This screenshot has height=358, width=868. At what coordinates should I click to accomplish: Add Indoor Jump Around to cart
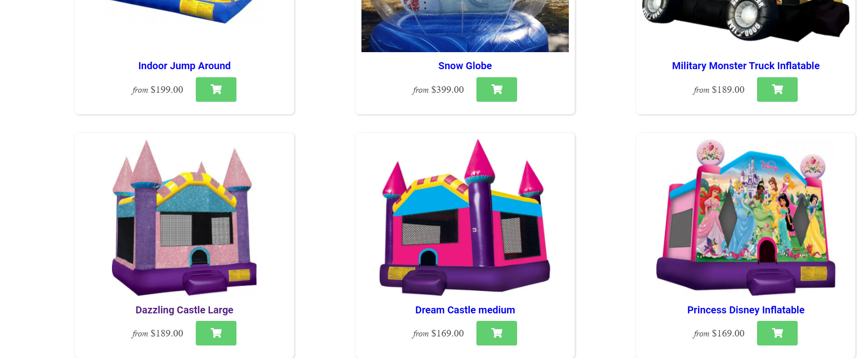216,89
